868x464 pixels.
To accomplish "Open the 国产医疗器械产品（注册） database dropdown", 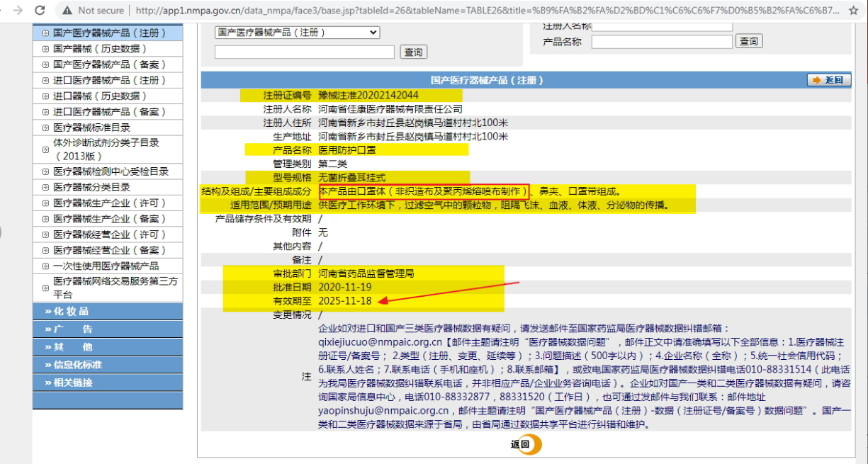I will point(297,33).
